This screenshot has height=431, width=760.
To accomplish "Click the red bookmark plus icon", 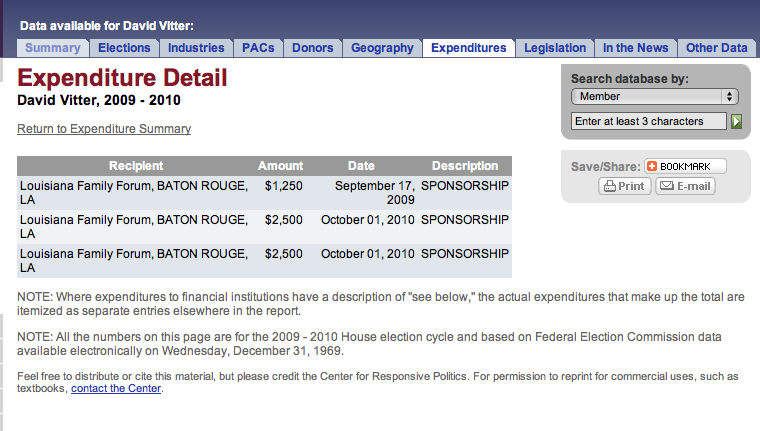I will coord(652,166).
